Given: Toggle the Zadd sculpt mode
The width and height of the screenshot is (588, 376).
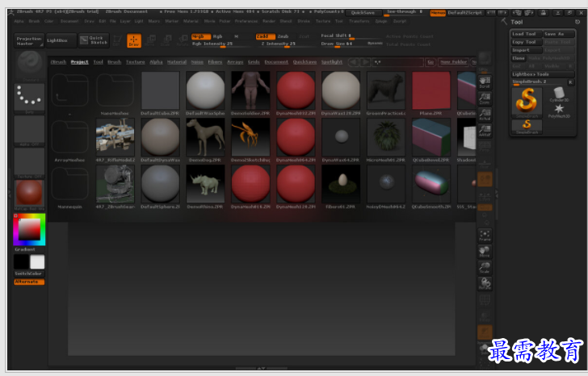Looking at the screenshot, I should coord(264,36).
